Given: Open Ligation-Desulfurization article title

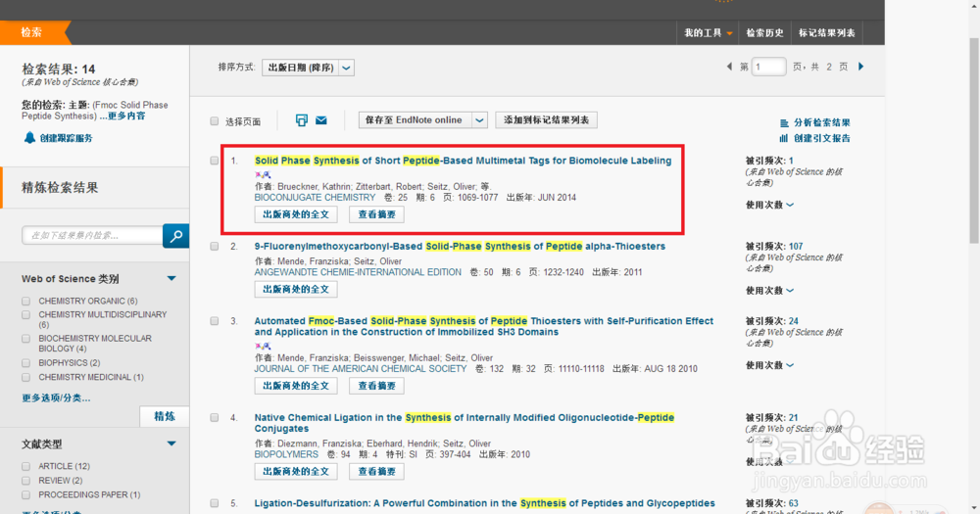Looking at the screenshot, I should click(484, 503).
